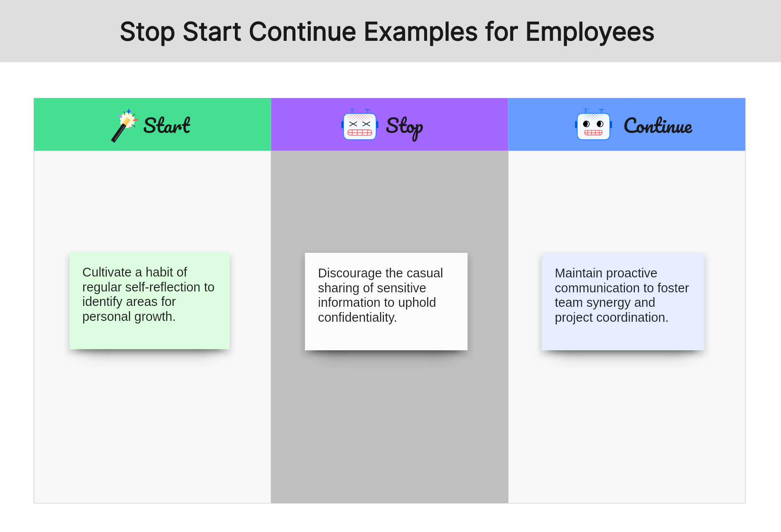
Task: Select the blue proactive communication sticky note
Action: pos(623,302)
